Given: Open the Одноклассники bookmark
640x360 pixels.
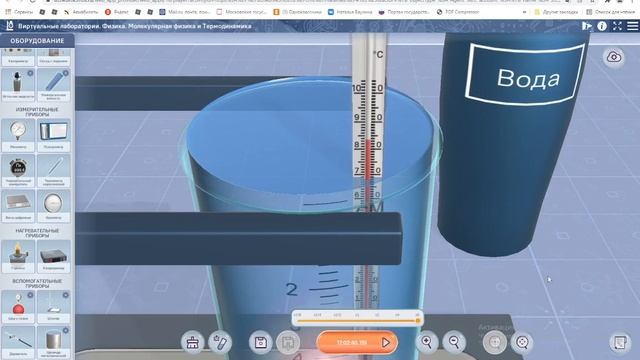Looking at the screenshot, I should (297, 12).
